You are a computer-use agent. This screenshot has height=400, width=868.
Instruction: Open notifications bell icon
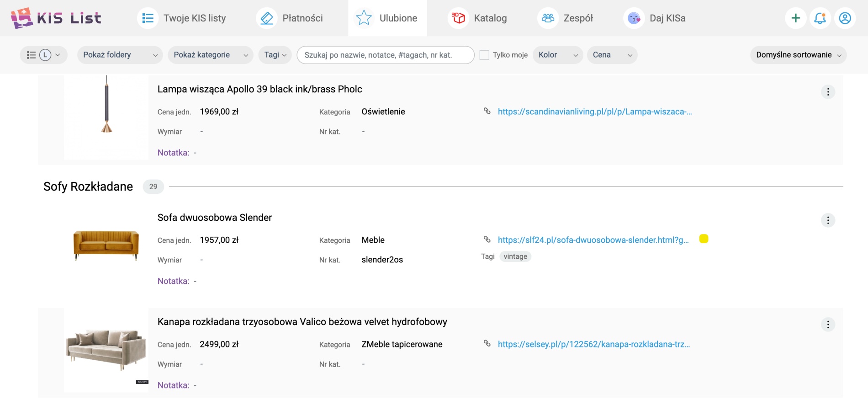pos(820,18)
